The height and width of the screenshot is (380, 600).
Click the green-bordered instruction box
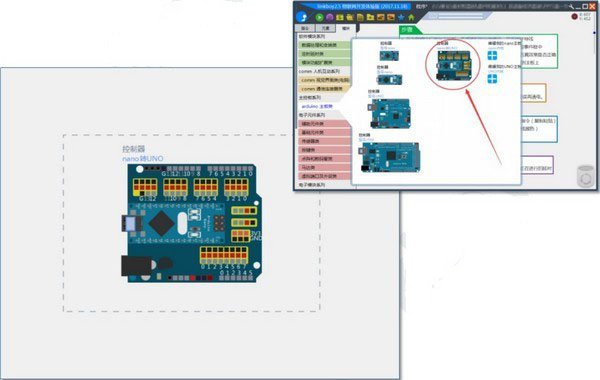(539, 51)
